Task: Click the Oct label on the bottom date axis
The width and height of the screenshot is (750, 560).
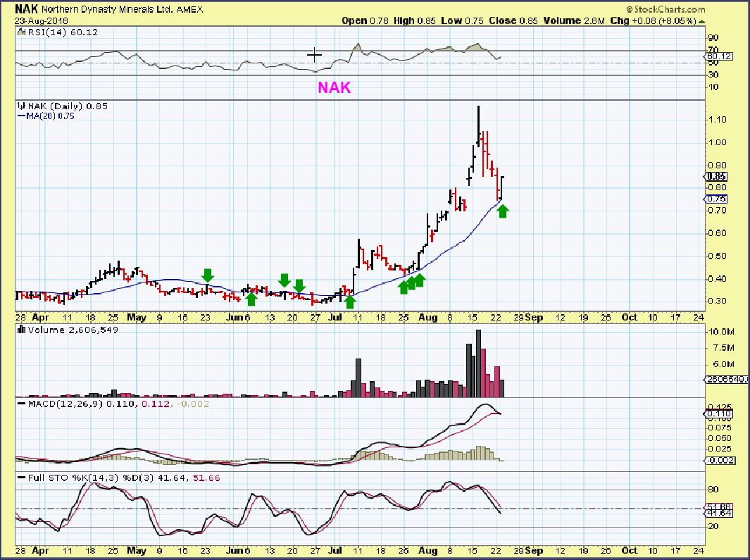Action: coord(630,551)
